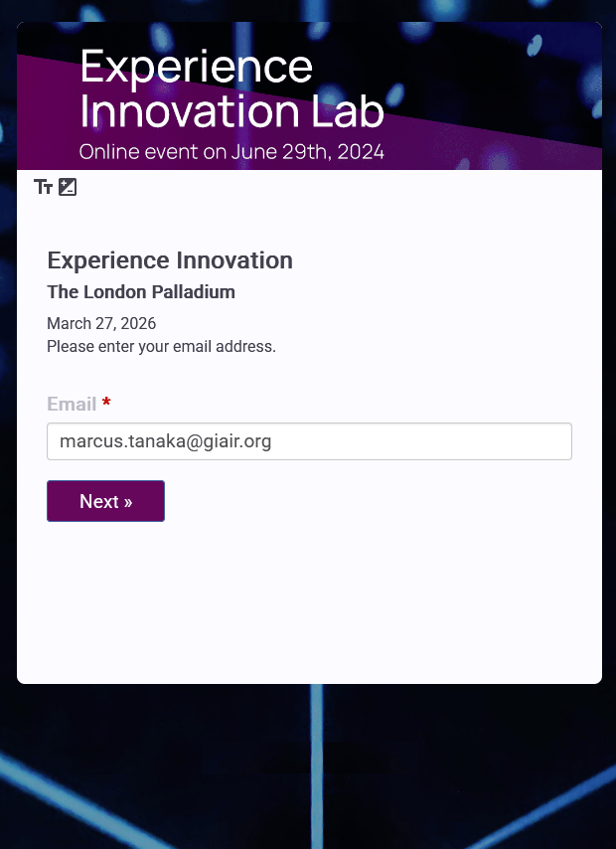Click the red required asterisk
This screenshot has height=849, width=616.
(106, 402)
